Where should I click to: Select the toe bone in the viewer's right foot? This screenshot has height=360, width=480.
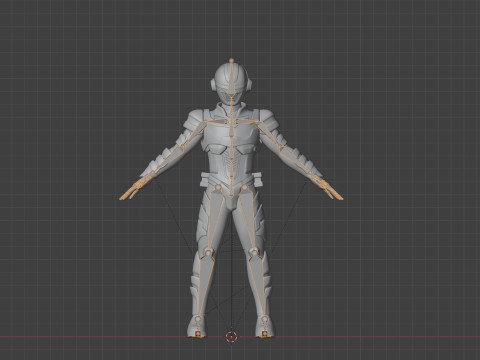coord(265,333)
